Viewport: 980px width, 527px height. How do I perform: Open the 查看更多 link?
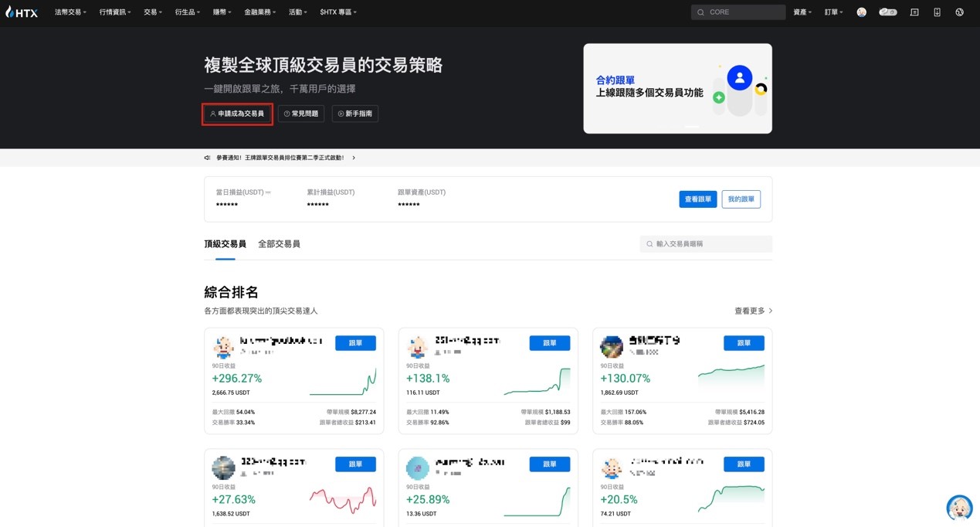[753, 311]
